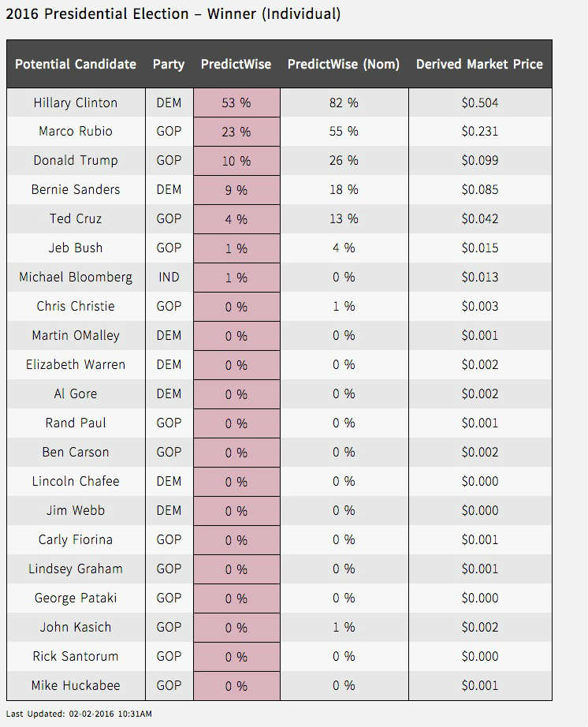This screenshot has width=588, height=727.
Task: Select Marco Rubio in the candidate list
Action: coord(76,132)
